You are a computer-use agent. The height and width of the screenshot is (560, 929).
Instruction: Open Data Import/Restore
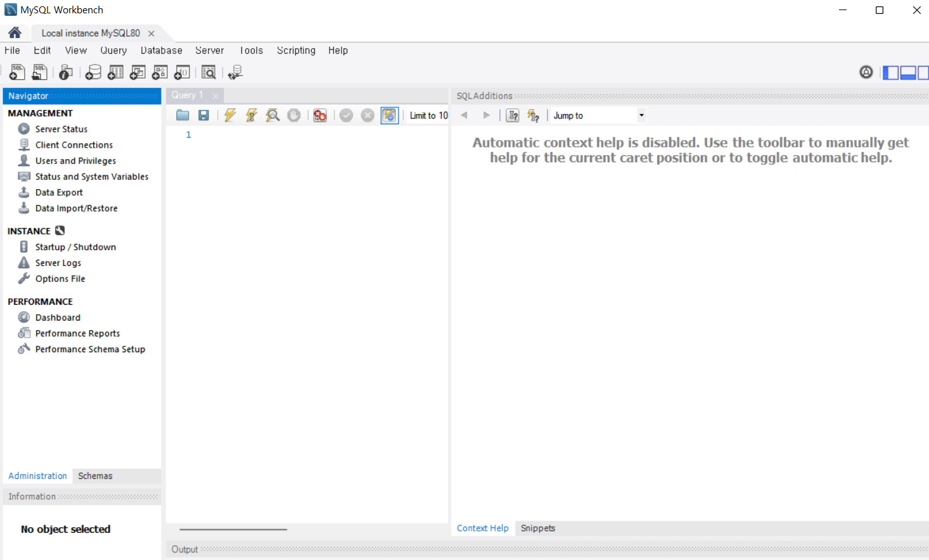[76, 208]
